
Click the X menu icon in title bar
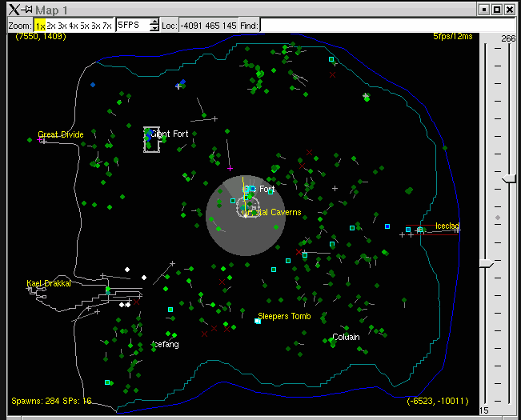pyautogui.click(x=14, y=10)
